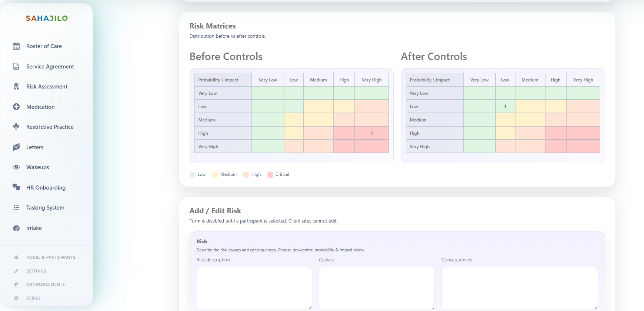The image size is (644, 311).
Task: Click the Roster of Care calendar icon
Action: point(16,46)
